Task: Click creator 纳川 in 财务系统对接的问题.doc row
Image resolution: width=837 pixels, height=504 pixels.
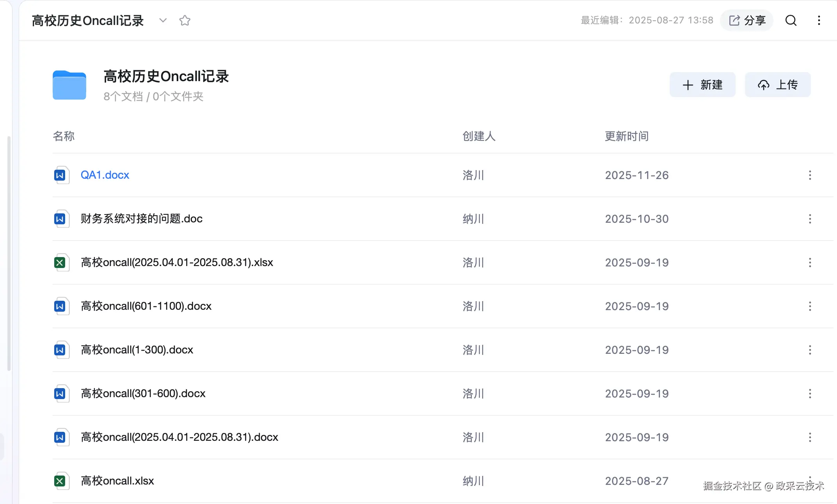Action: 473,219
